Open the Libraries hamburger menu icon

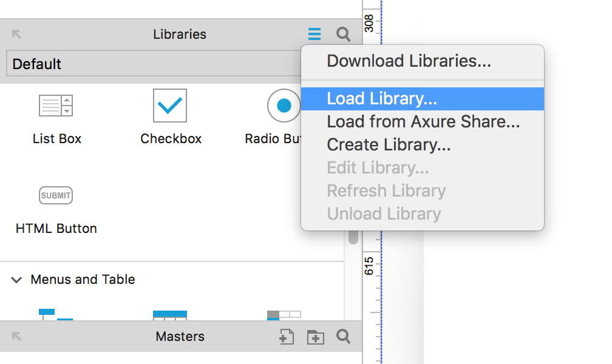pyautogui.click(x=314, y=34)
